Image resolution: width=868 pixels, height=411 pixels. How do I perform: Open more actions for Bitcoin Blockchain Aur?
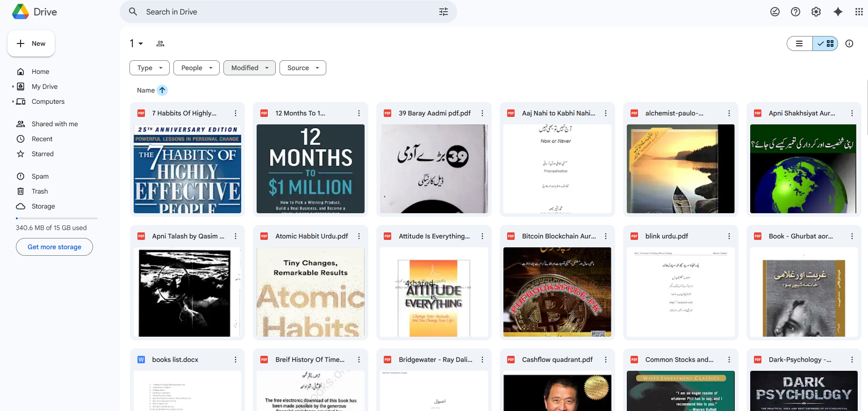606,236
